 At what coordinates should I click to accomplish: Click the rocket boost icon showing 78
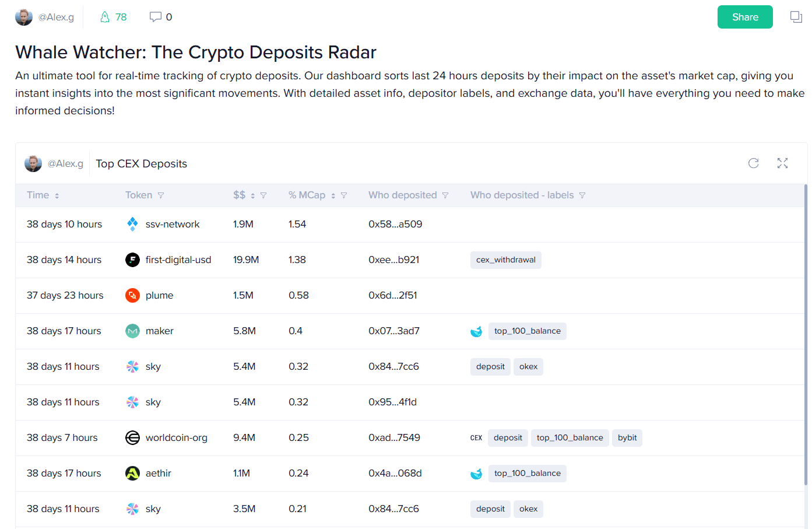(105, 17)
